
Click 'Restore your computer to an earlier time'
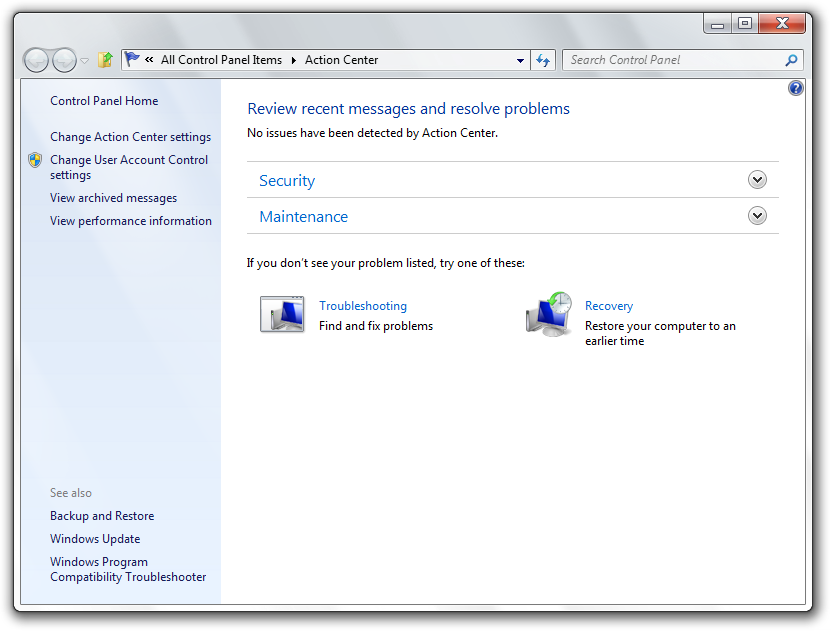pos(660,333)
